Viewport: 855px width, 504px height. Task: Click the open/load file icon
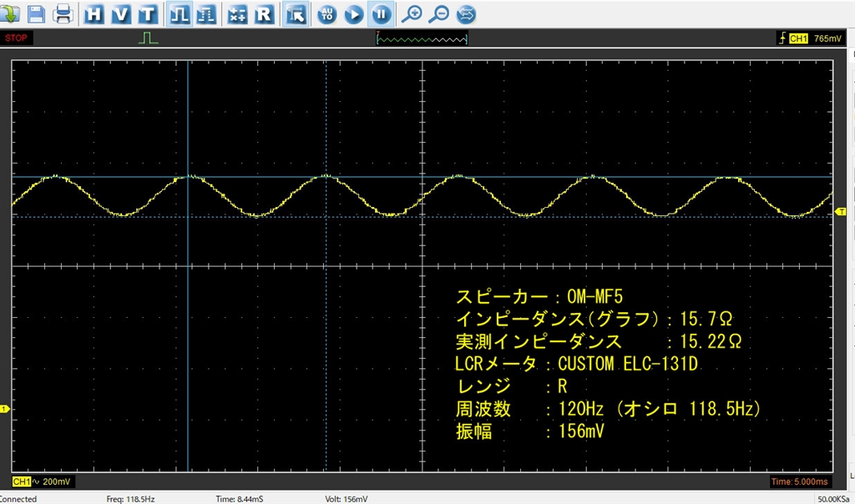[9, 13]
